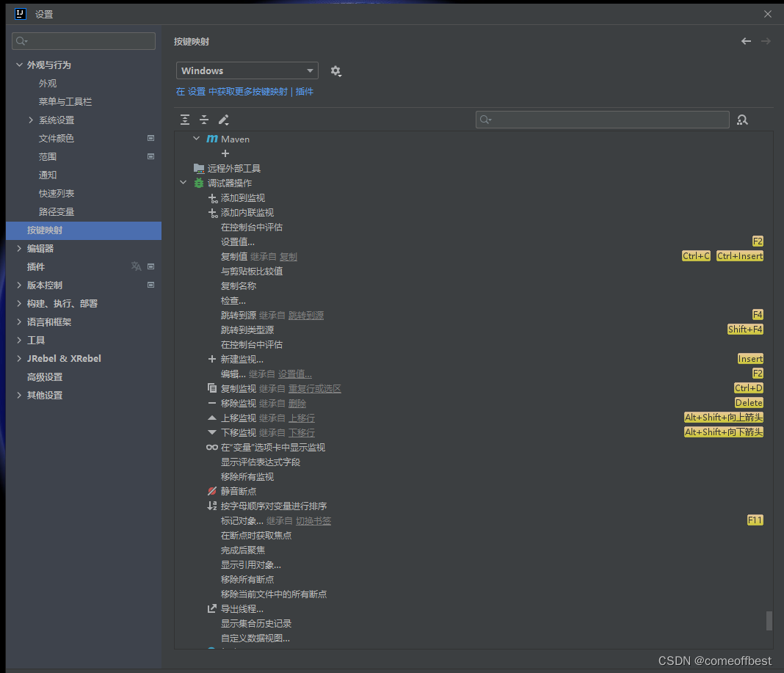Click the Ctrl+Insert shortcut badge

pyautogui.click(x=740, y=256)
